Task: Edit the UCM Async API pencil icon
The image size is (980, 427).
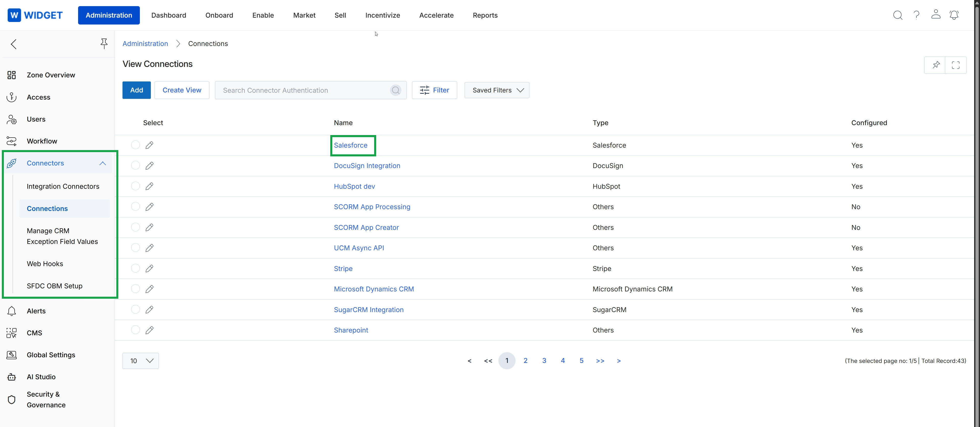Action: click(150, 248)
